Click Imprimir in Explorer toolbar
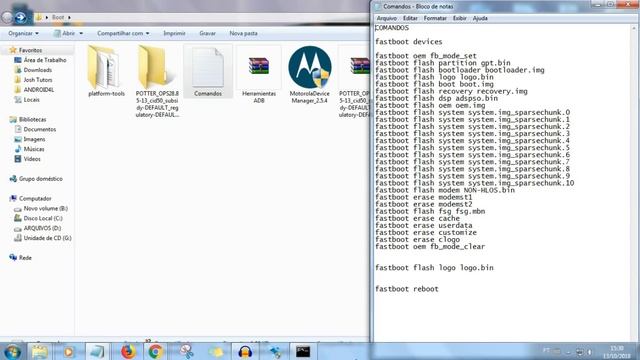The image size is (640, 360). click(174, 33)
